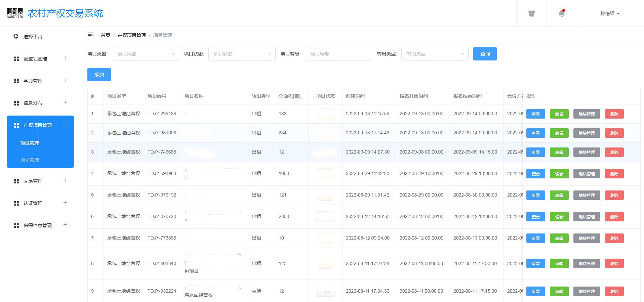Edit project TDJY-931008 with 编辑

[559, 133]
